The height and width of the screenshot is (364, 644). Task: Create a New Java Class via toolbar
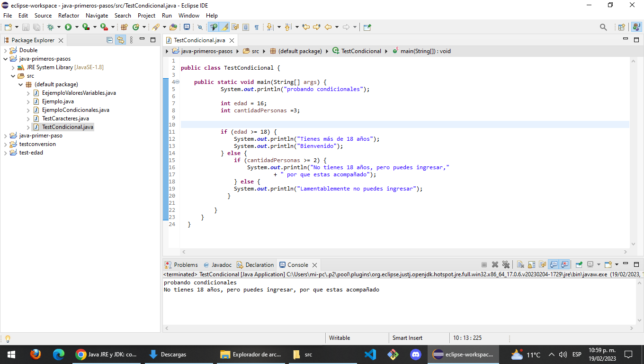coord(136,27)
